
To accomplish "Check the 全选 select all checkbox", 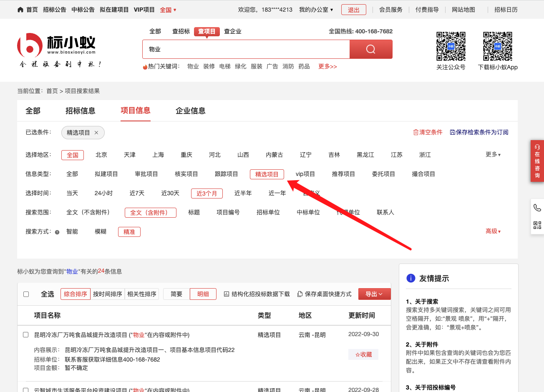I will pos(26,294).
